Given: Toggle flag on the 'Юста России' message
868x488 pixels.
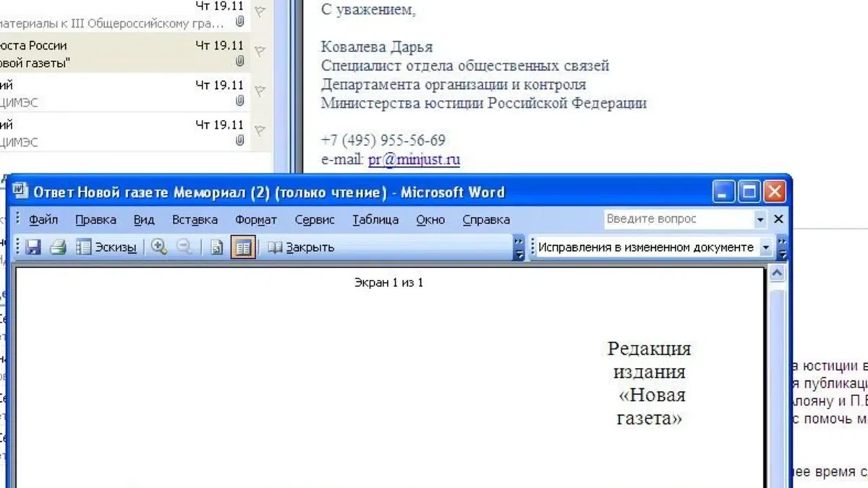Looking at the screenshot, I should (260, 50).
